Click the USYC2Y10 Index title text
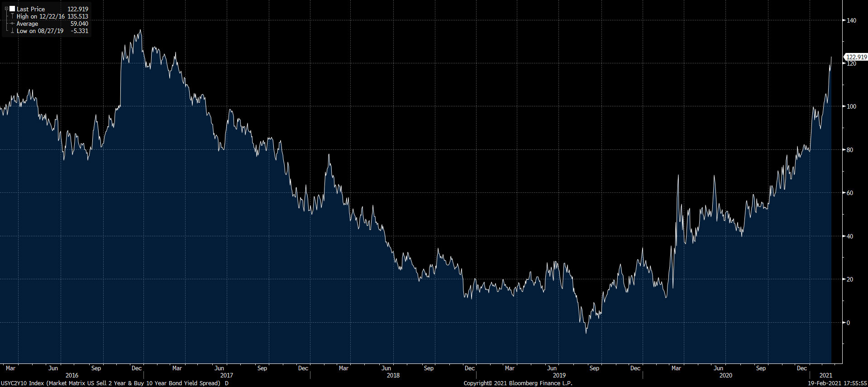This screenshot has width=868, height=387. point(111,383)
